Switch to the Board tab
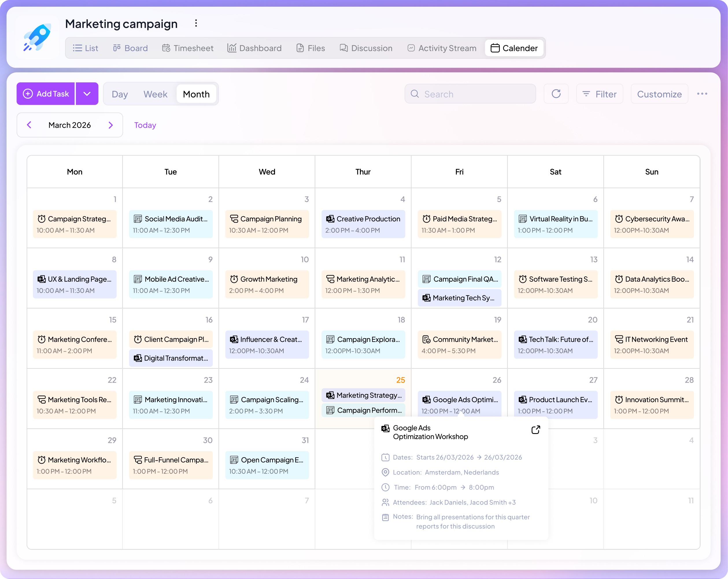Screen dimensions: 728x579 130,48
